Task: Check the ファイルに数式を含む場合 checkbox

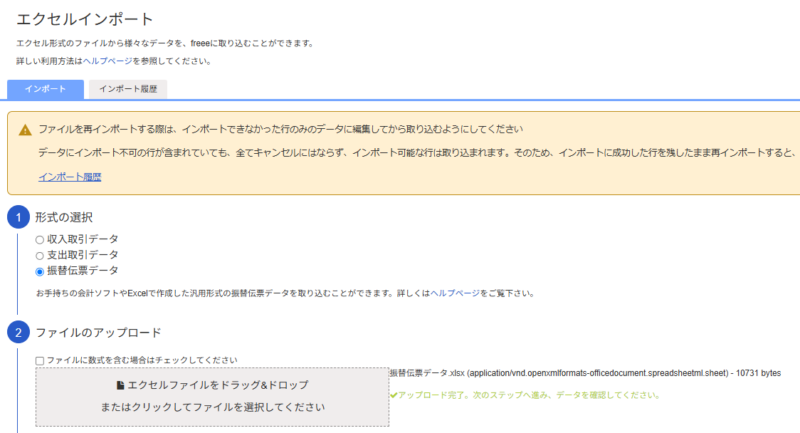Action: click(40, 361)
